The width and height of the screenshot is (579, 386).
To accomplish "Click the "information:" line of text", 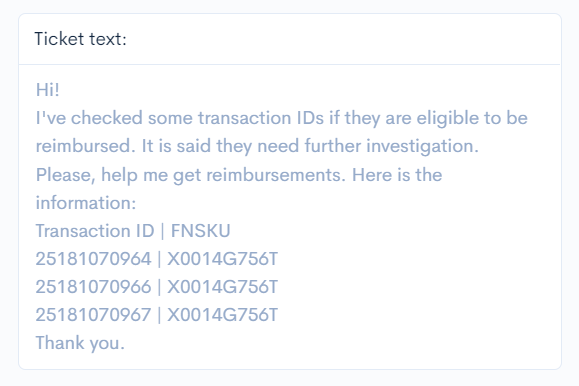I will coord(86,203).
